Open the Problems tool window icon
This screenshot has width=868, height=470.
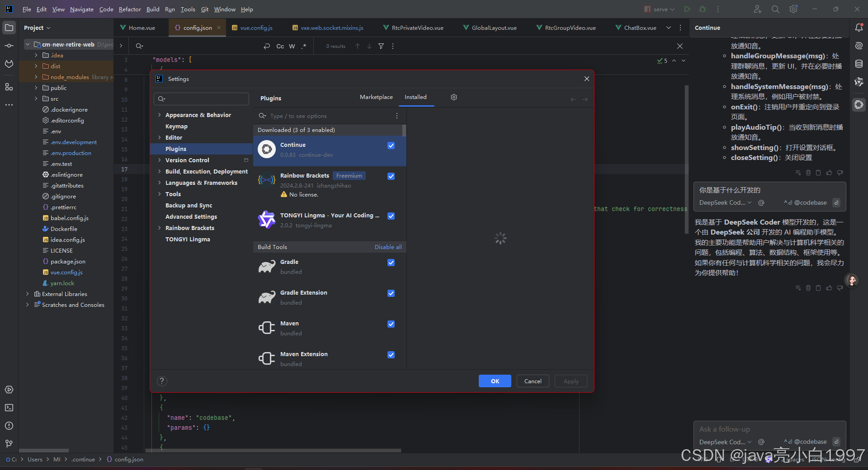pos(9,426)
